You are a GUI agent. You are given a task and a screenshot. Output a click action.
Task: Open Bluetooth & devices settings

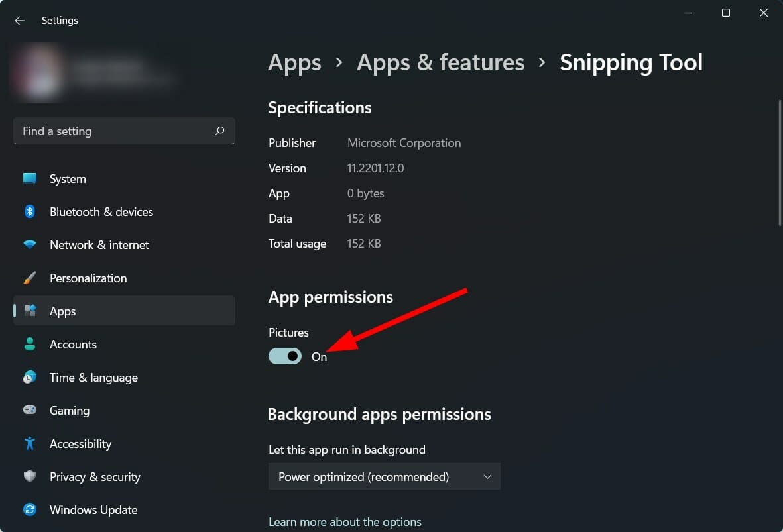point(101,211)
